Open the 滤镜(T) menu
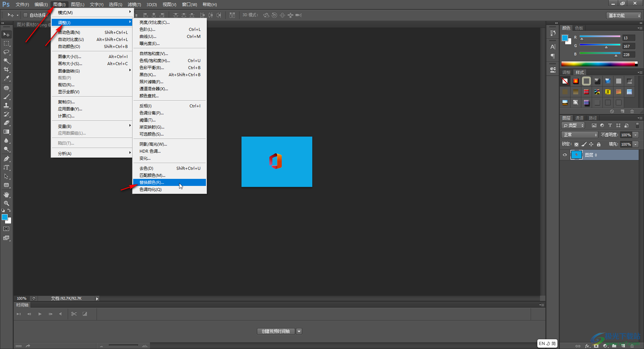Image resolution: width=644 pixels, height=349 pixels. (134, 4)
